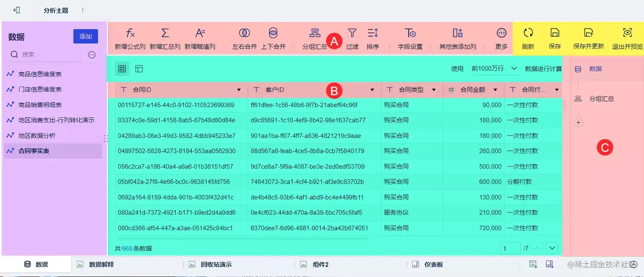Open 客户ID column dropdown arrow

click(372, 90)
